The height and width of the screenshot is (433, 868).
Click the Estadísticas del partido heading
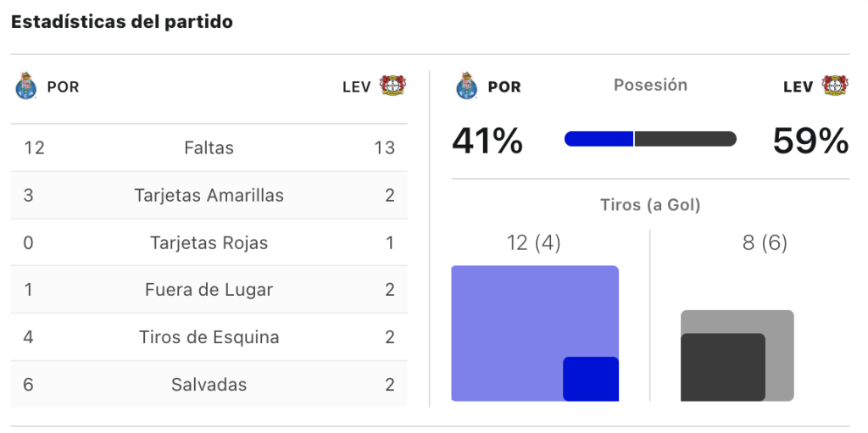[122, 22]
